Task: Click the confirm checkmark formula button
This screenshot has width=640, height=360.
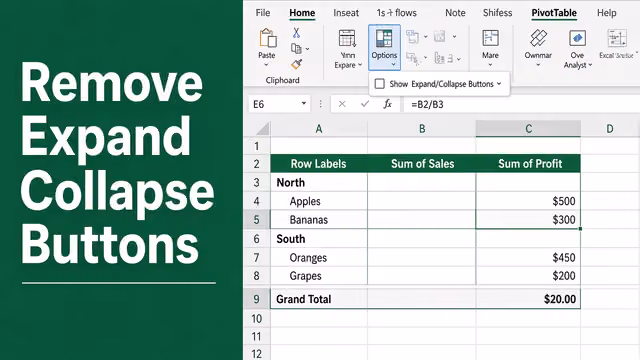Action: pyautogui.click(x=365, y=104)
